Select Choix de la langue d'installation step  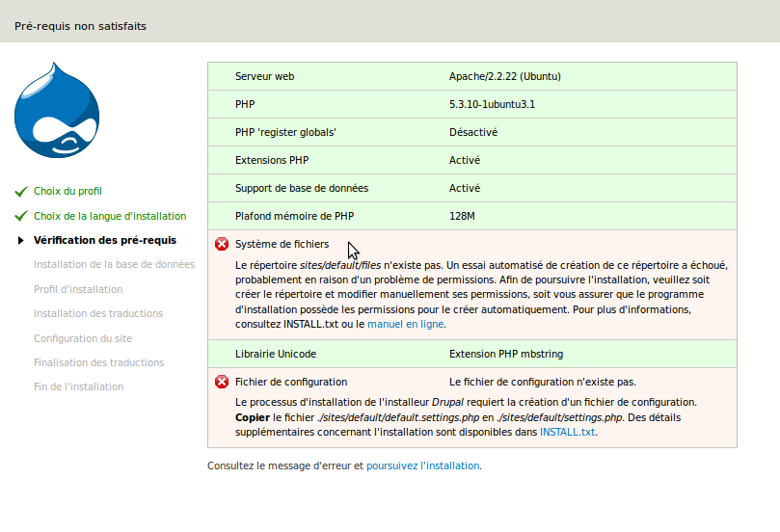(110, 216)
